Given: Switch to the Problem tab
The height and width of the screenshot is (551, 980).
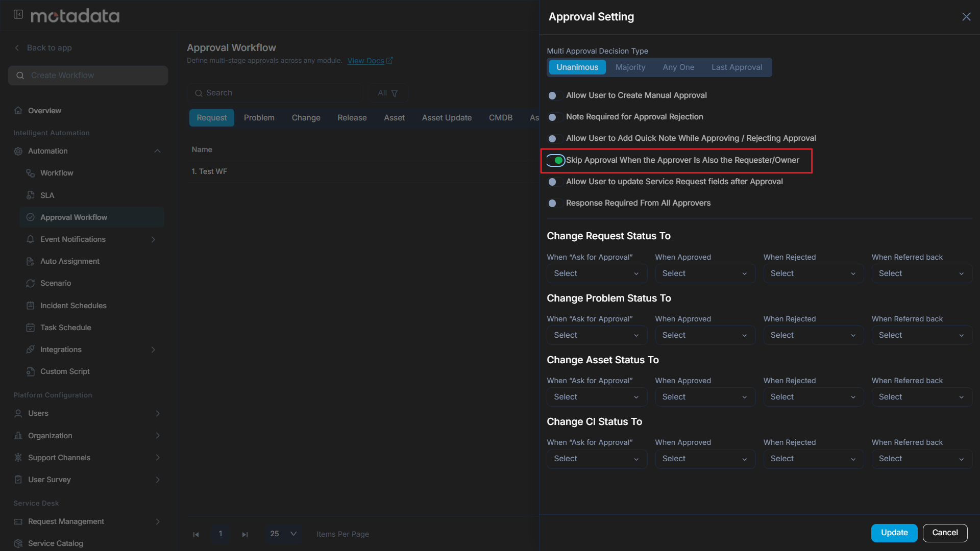Looking at the screenshot, I should pyautogui.click(x=259, y=118).
